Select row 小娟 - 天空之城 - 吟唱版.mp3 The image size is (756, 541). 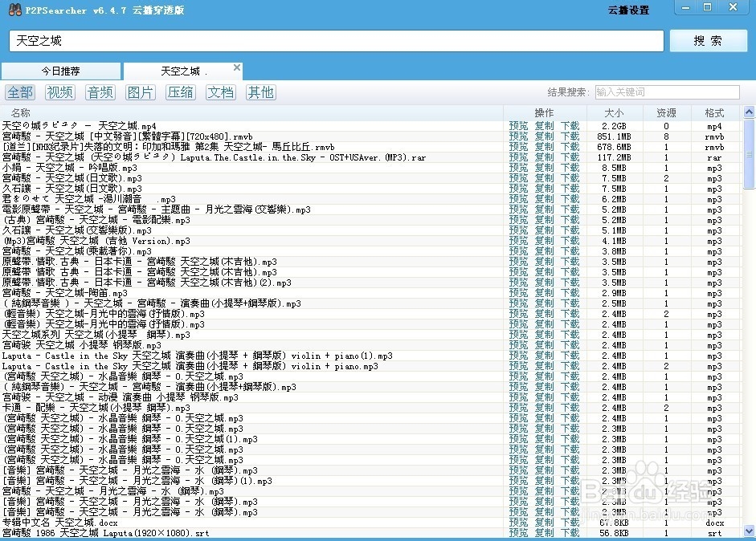point(371,168)
